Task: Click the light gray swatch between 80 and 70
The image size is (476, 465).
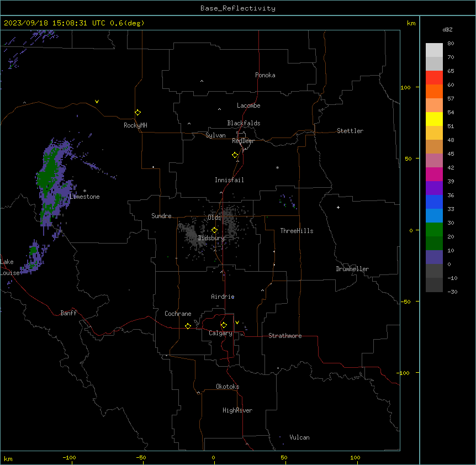Action: pos(434,50)
